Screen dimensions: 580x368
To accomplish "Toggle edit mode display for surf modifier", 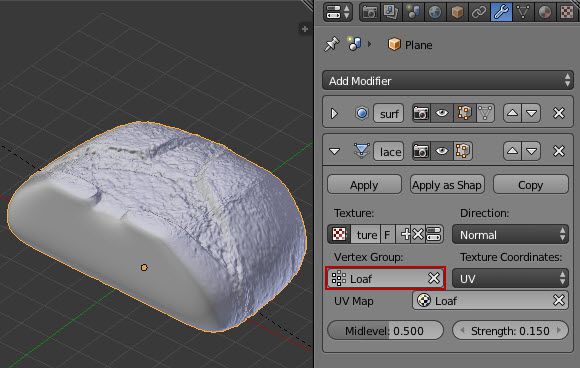I will [x=464, y=113].
